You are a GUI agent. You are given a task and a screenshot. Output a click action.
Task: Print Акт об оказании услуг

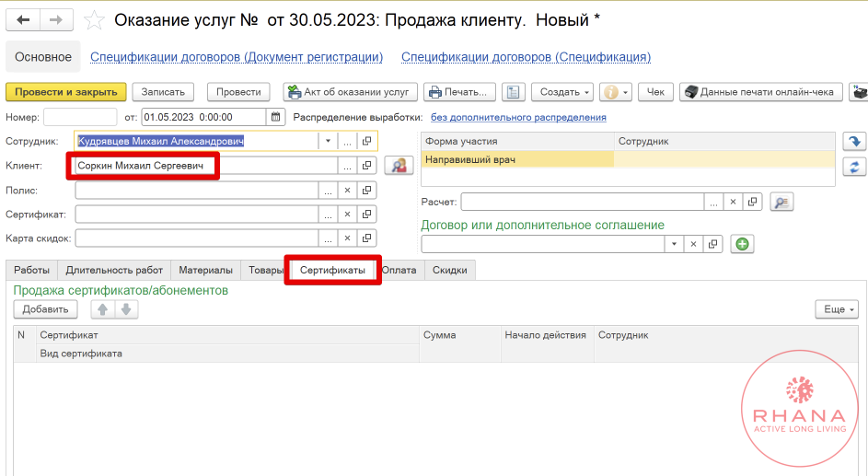point(350,92)
